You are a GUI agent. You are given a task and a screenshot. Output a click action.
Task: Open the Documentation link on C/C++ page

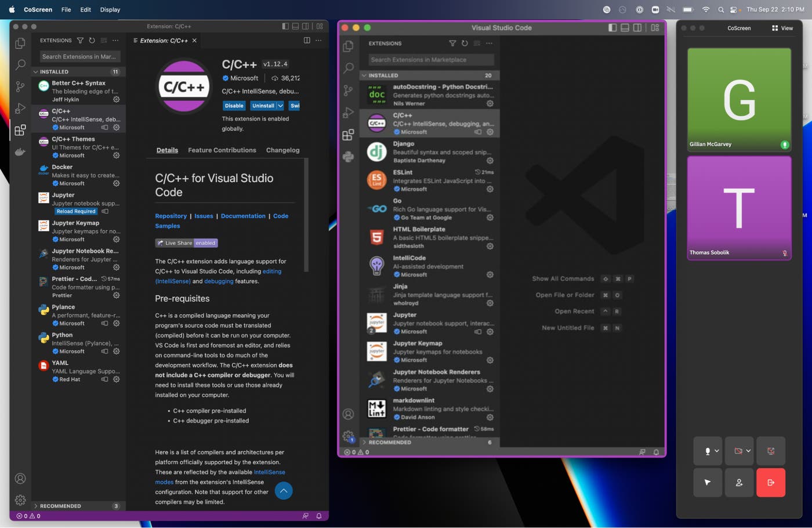point(243,216)
